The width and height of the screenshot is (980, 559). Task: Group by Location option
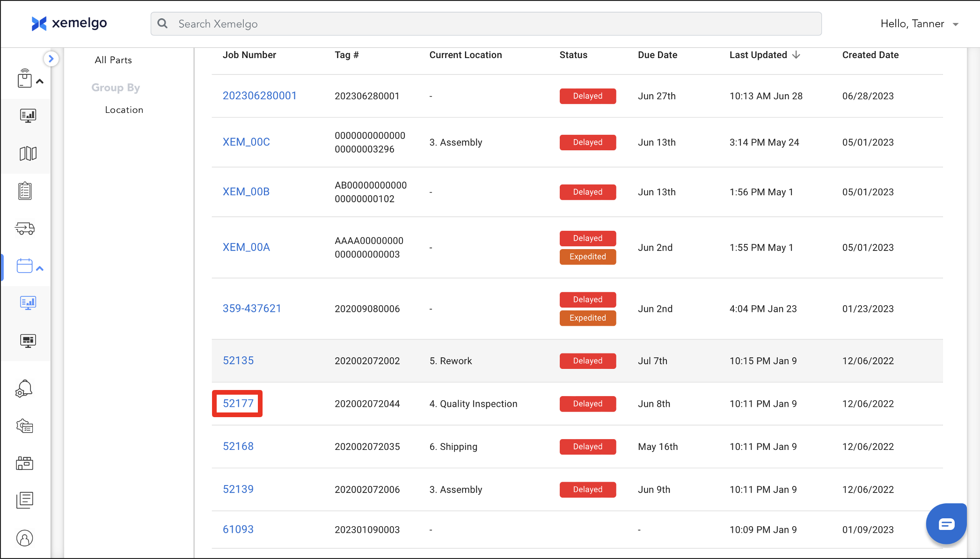pos(124,110)
